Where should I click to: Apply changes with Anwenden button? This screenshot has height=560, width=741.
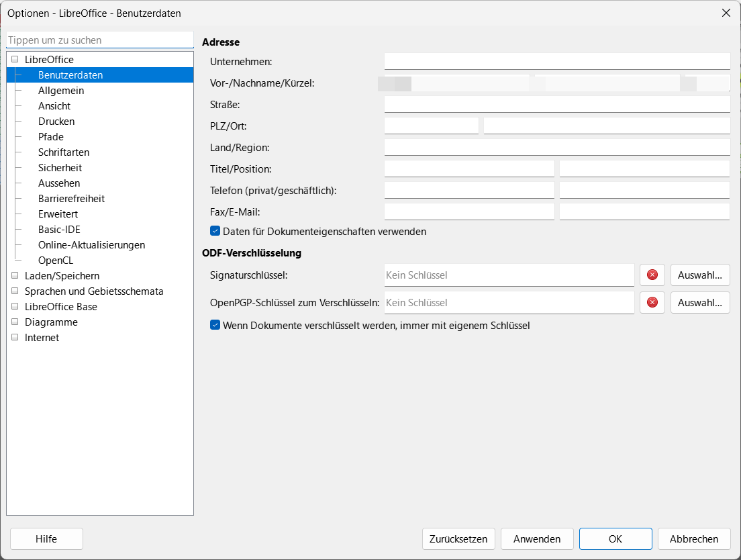coord(537,539)
